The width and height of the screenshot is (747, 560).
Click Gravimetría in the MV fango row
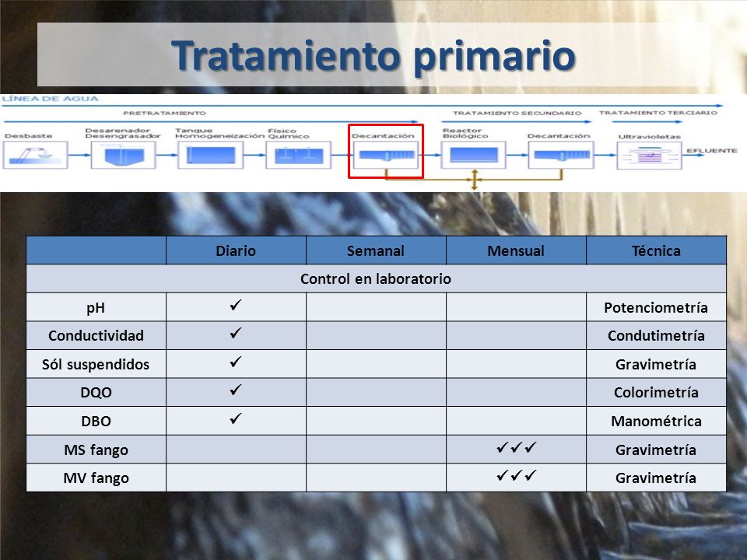pos(656,478)
